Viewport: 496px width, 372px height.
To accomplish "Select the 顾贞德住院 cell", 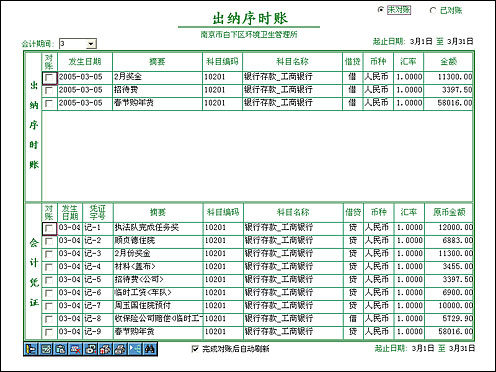I will click(x=158, y=241).
